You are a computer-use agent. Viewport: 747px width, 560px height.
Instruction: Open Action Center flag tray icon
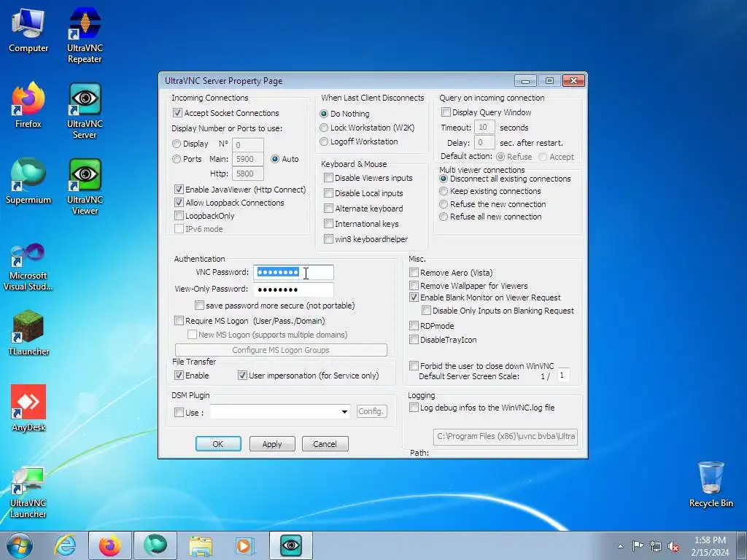point(638,546)
